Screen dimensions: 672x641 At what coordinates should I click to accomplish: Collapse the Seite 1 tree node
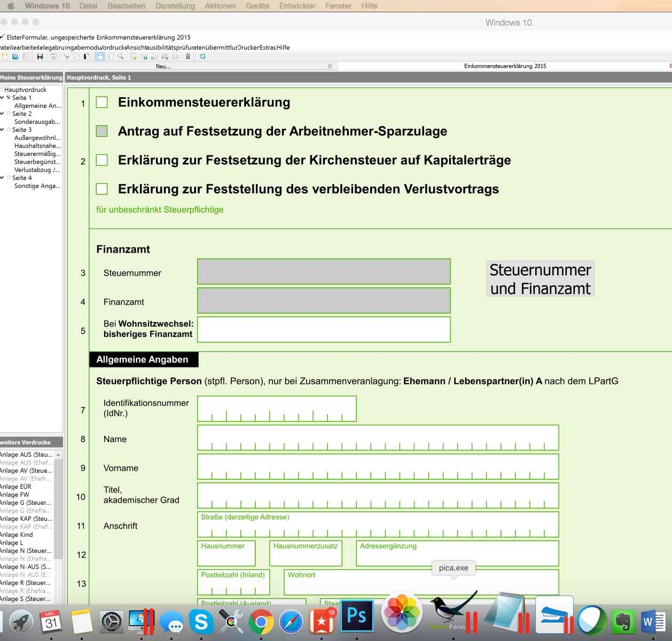click(x=3, y=98)
